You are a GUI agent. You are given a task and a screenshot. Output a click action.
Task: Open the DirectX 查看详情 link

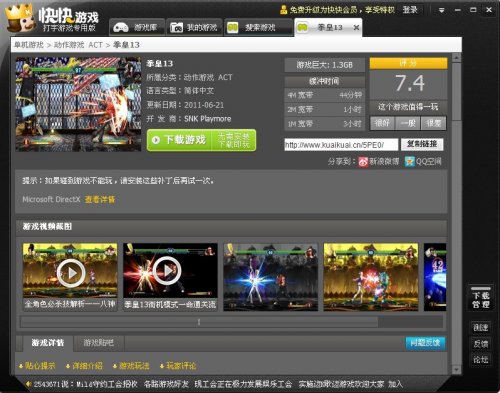(100, 199)
